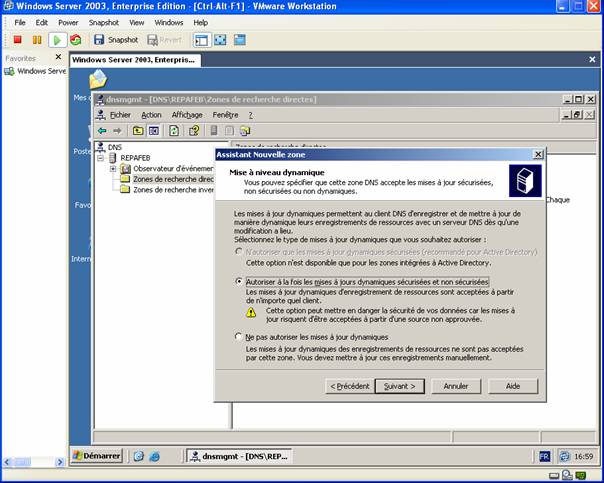Click Favorites scrollbar left arrow
Image resolution: width=604 pixels, height=483 pixels.
(7, 462)
